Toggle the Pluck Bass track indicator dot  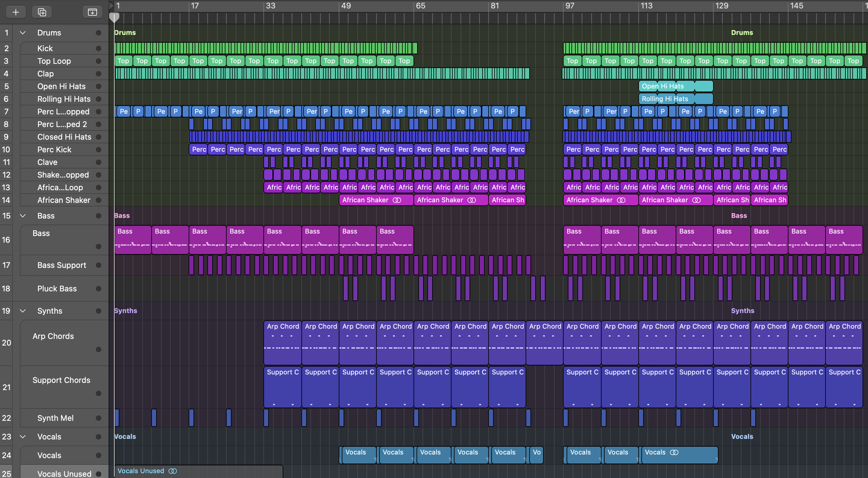[98, 289]
